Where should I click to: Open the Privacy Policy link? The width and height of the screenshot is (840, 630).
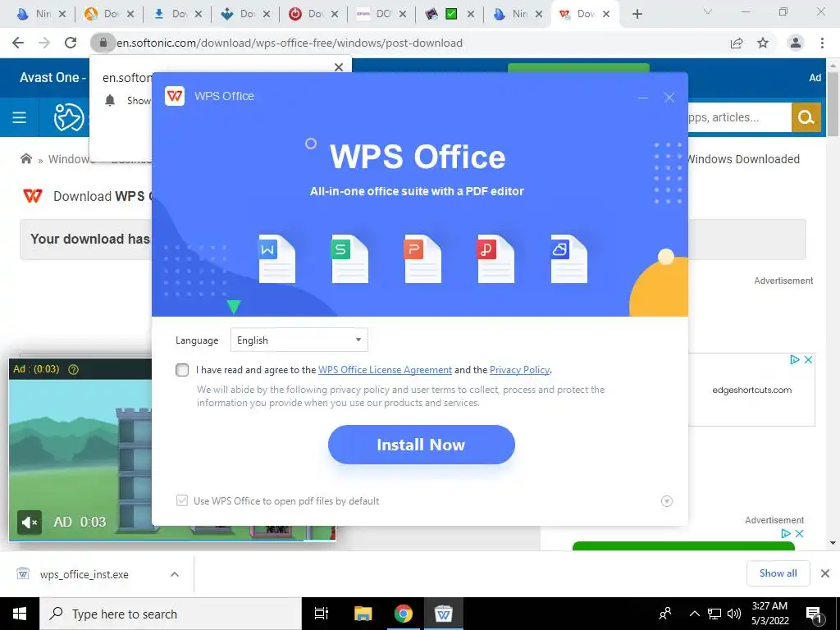519,370
